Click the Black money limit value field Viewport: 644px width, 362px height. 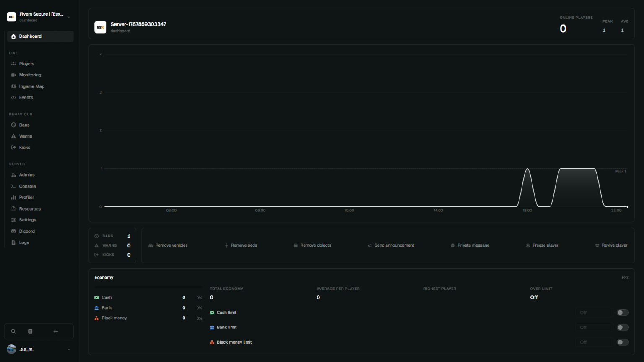[x=594, y=342]
